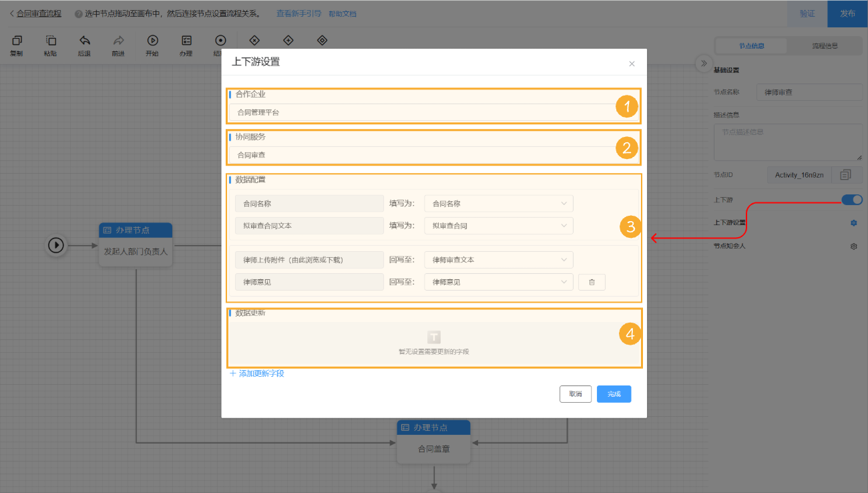
Task: Delete the 律师意见 mapping via trash icon
Action: pyautogui.click(x=592, y=282)
